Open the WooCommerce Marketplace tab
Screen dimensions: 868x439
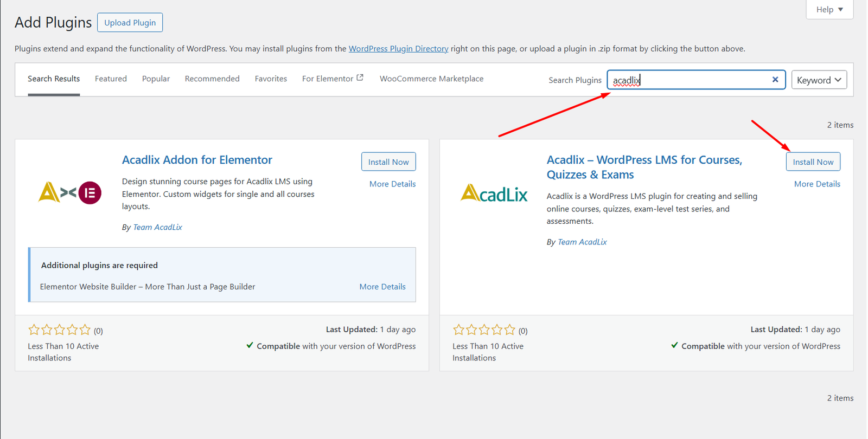(x=431, y=79)
